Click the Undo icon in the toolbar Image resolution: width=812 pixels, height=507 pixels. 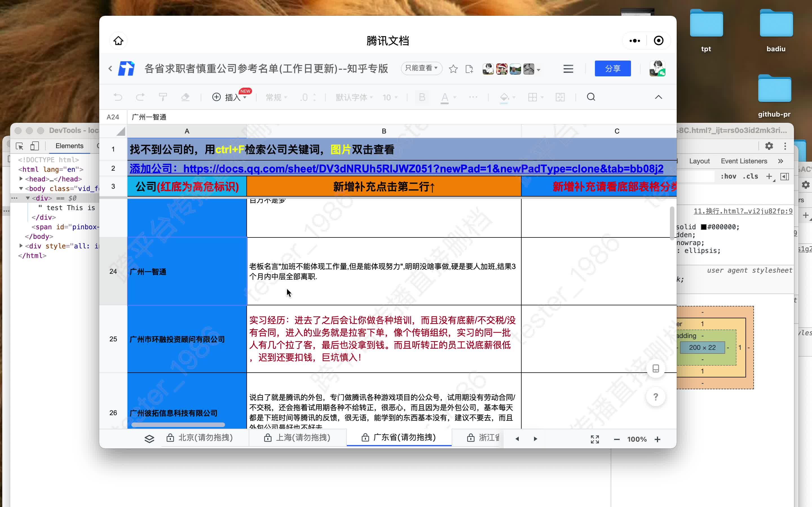(118, 97)
